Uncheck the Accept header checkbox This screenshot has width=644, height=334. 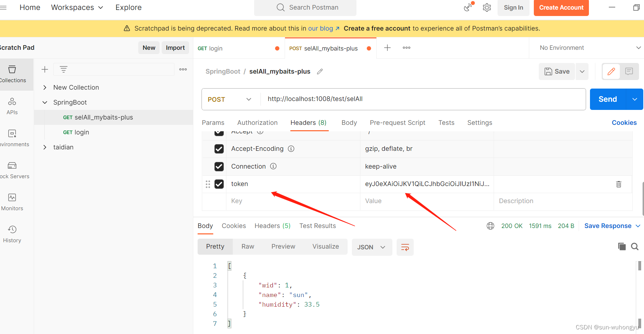coord(219,133)
